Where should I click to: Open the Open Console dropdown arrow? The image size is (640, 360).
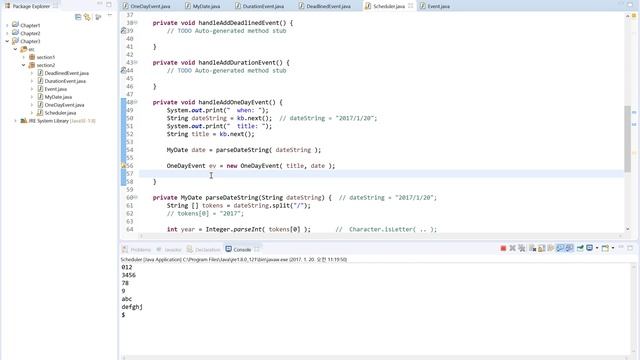pyautogui.click(x=613, y=248)
